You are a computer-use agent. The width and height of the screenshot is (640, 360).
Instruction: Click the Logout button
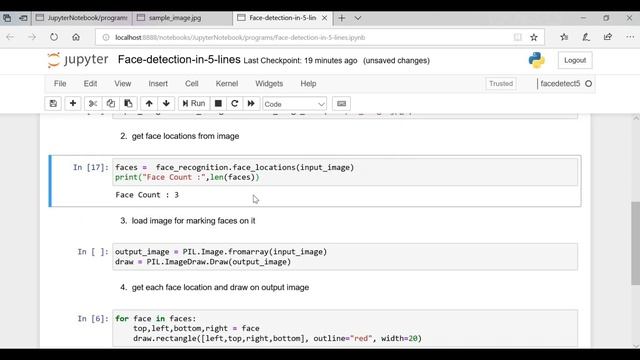[x=575, y=60]
